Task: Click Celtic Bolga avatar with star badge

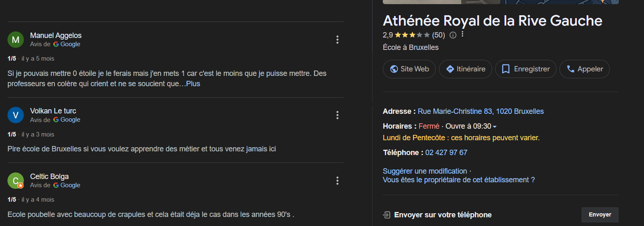Action: point(16,181)
